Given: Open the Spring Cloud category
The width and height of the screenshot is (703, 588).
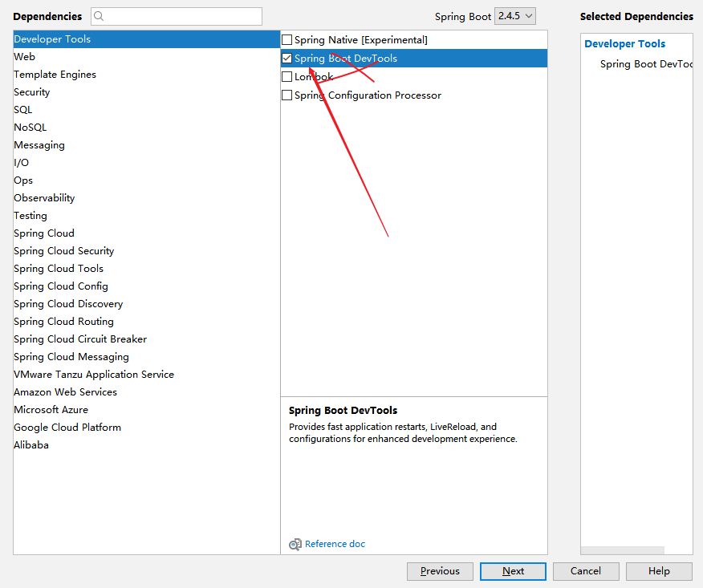Looking at the screenshot, I should 147,233.
